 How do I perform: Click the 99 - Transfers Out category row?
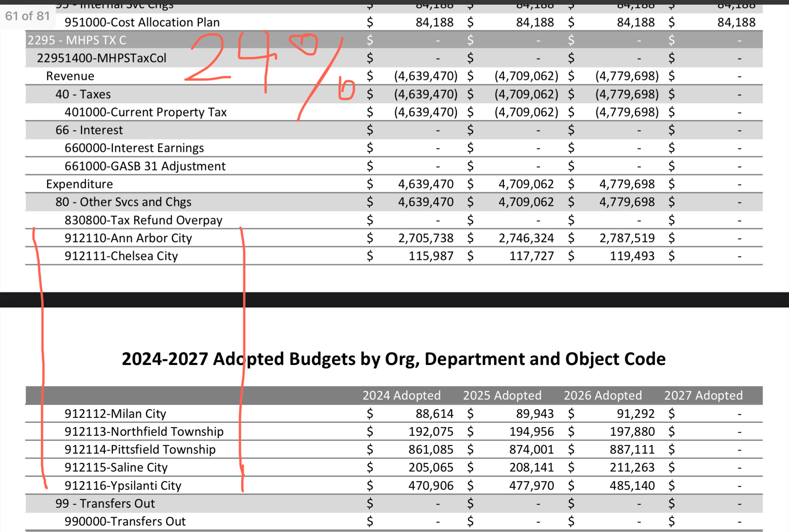105,503
